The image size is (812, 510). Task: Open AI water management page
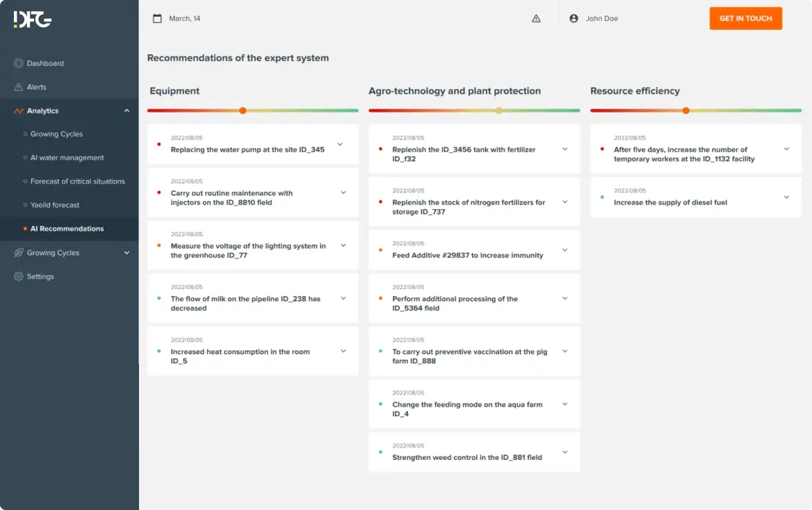(x=67, y=158)
